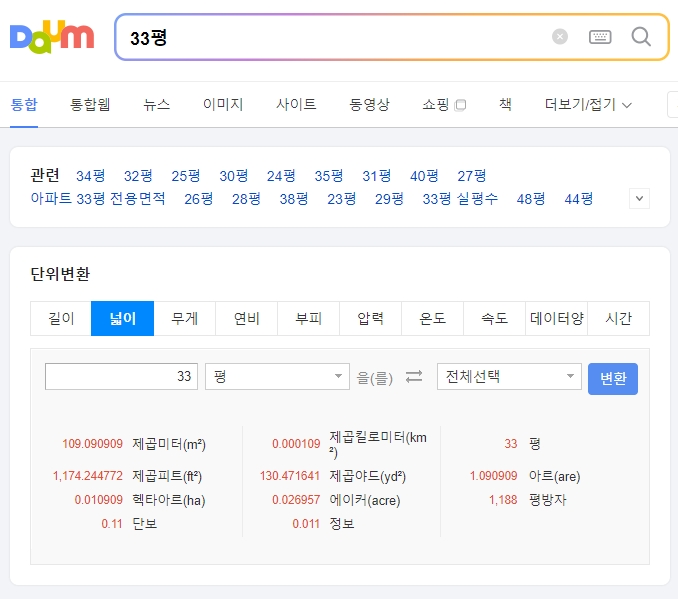Click the 0.026957 acre value
The height and width of the screenshot is (599, 678).
pyautogui.click(x=296, y=500)
